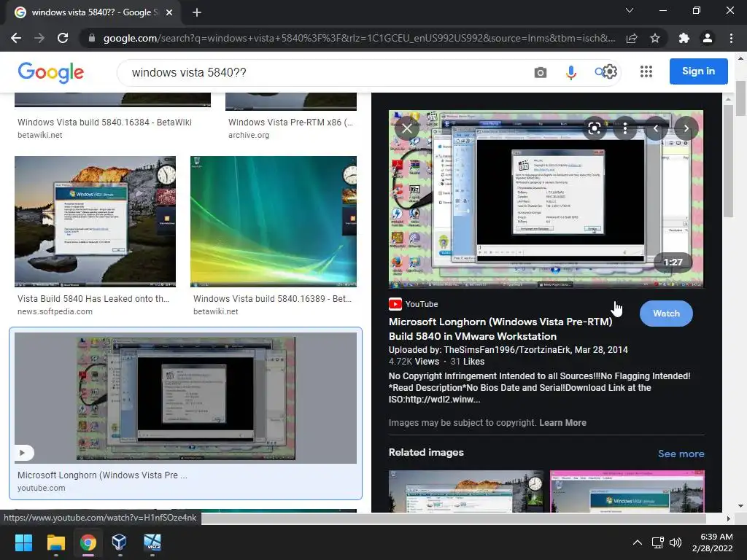Click See more related images
This screenshot has width=747, height=560.
(x=681, y=454)
